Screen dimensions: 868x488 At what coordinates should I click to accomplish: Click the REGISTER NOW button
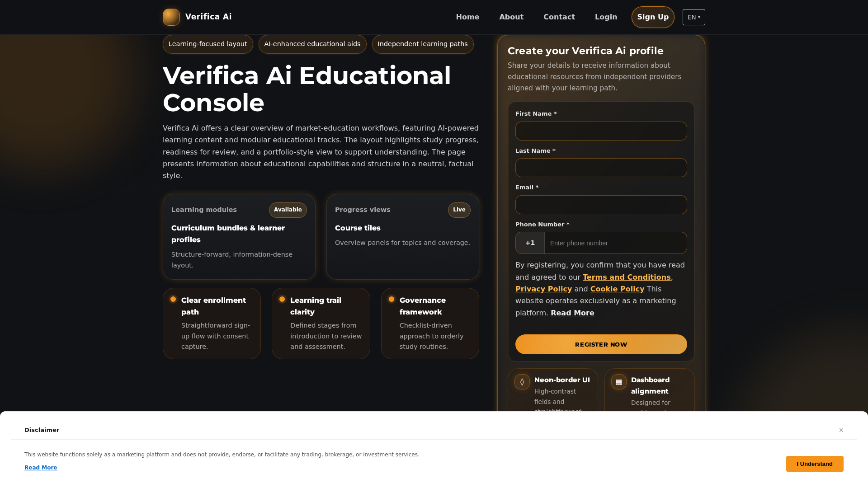click(x=601, y=344)
